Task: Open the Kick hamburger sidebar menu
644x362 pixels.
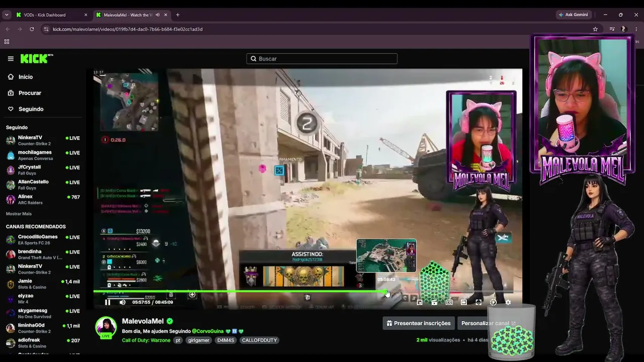Action: [x=11, y=59]
